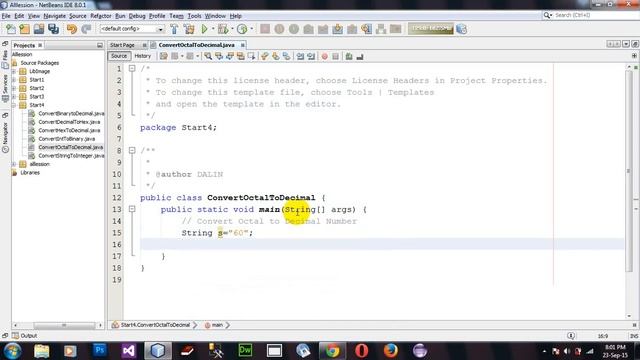The image size is (640, 360).
Task: Click the New Project toolbar icon
Action: pyautogui.click(x=24, y=29)
